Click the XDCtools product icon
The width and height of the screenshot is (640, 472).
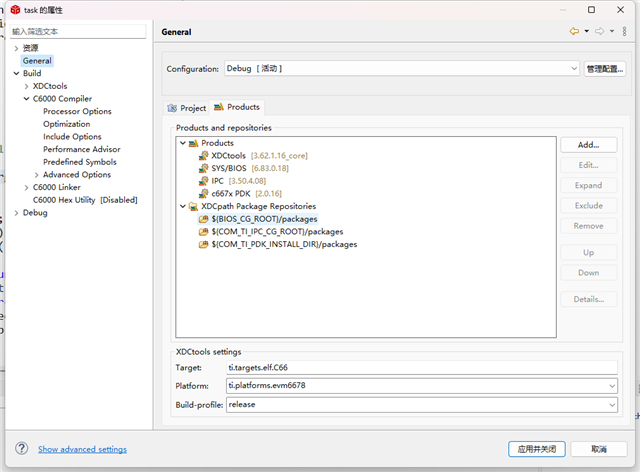(x=204, y=156)
